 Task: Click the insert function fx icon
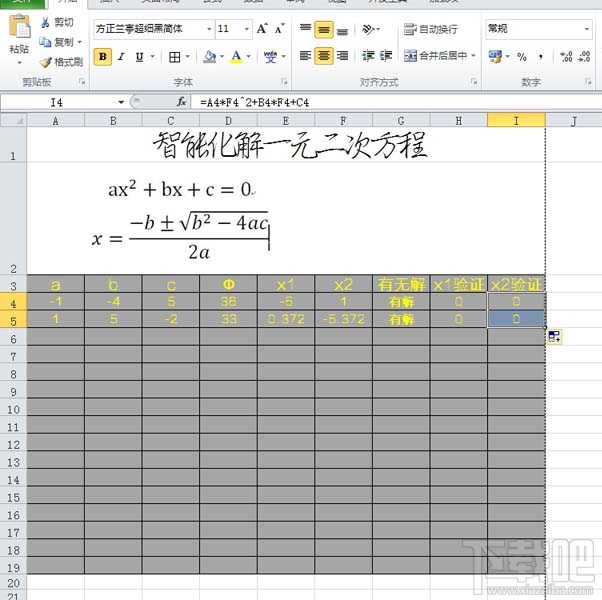pyautogui.click(x=182, y=102)
